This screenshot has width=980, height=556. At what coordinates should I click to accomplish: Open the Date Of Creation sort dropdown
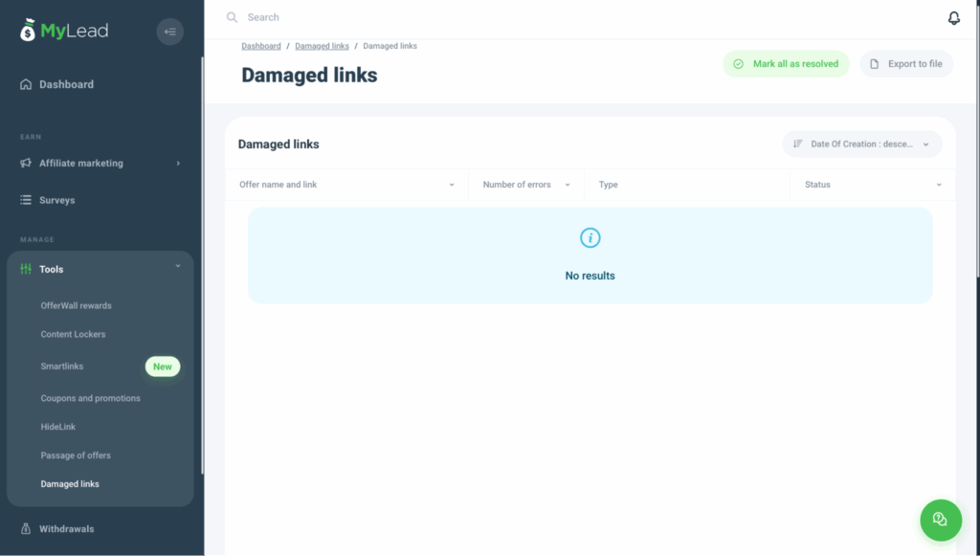tap(862, 145)
